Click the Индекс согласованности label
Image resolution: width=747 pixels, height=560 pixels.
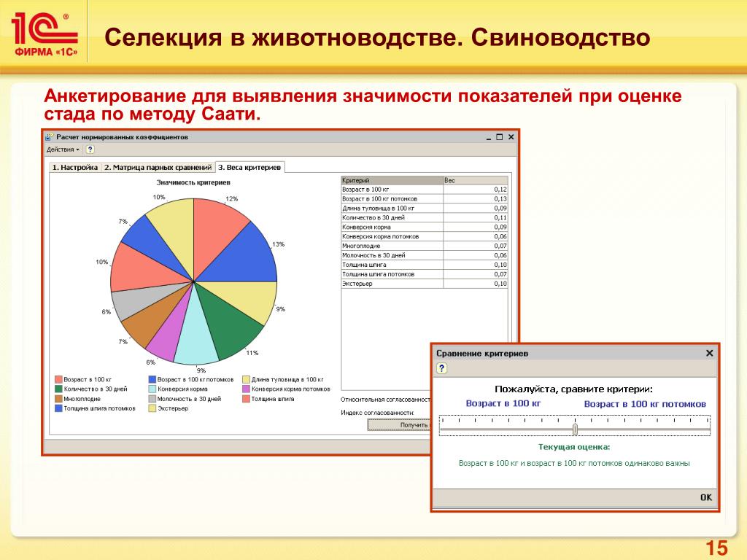coord(377,413)
